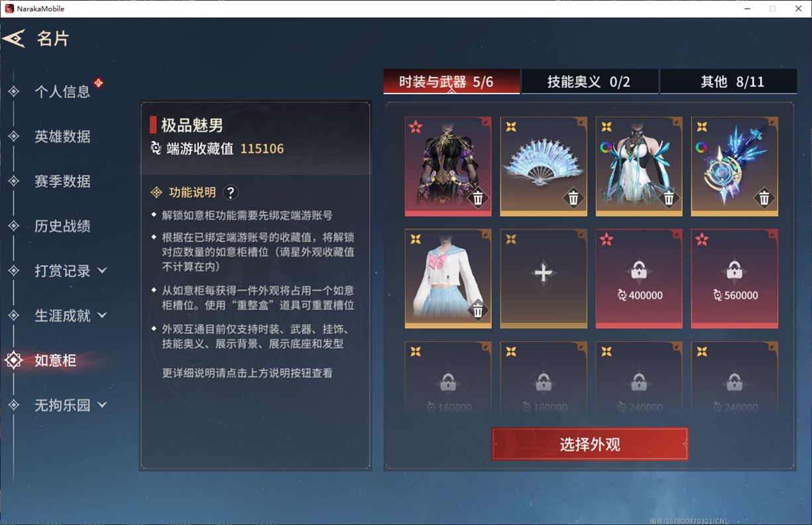The width and height of the screenshot is (812, 525).
Task: Expand the 打赏记录 submenu
Action: pos(102,270)
